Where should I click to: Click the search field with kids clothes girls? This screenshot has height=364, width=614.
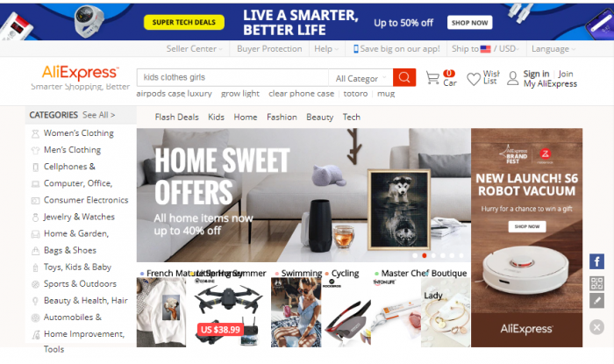pos(232,77)
